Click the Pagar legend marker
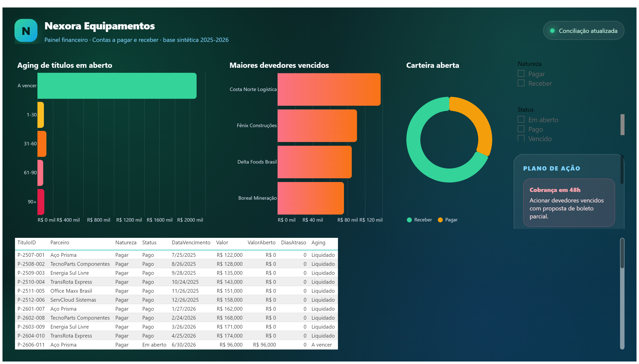This screenshot has width=639, height=364. point(440,220)
